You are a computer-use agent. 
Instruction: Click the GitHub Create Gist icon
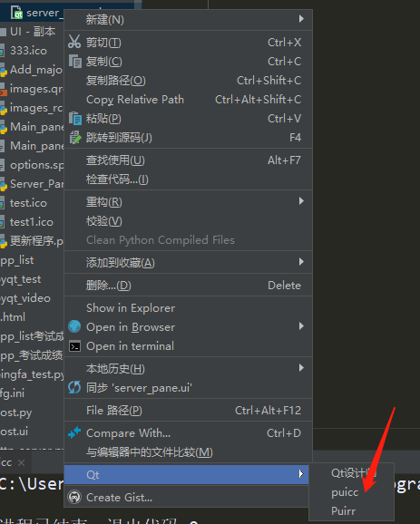click(x=74, y=498)
